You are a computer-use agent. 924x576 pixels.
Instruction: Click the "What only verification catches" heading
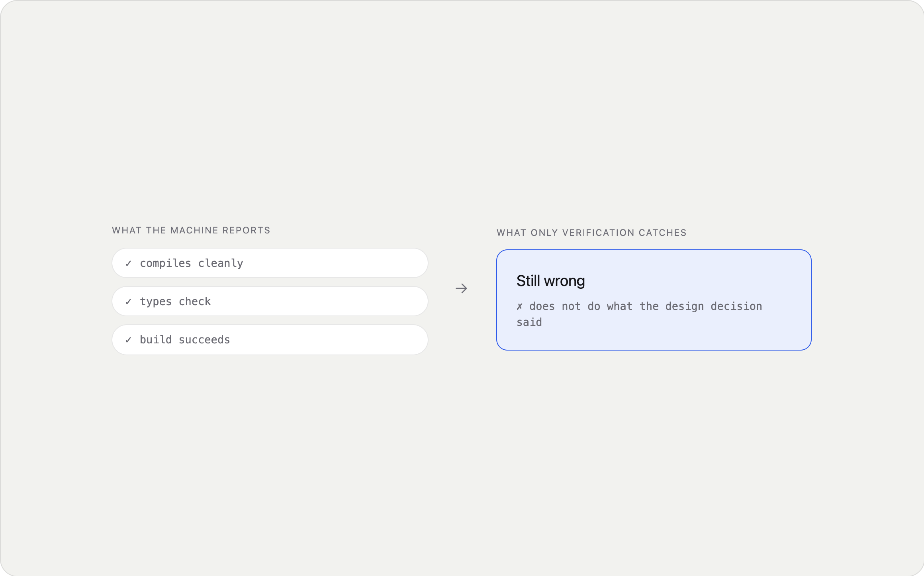coord(591,233)
